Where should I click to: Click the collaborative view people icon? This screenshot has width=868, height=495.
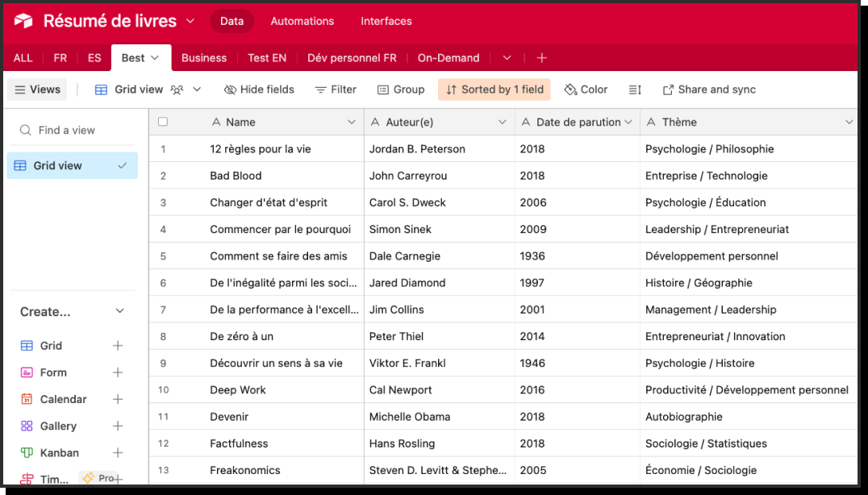click(x=177, y=89)
